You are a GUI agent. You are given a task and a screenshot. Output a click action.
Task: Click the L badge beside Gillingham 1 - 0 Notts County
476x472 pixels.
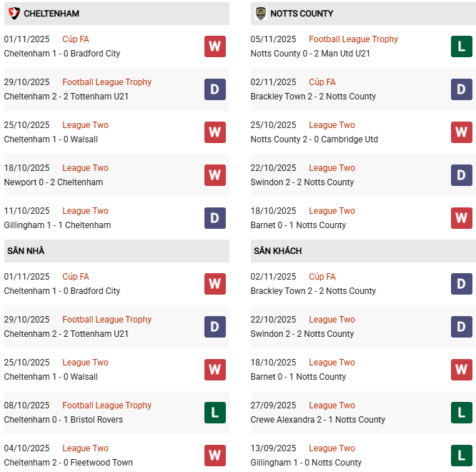coord(462,456)
